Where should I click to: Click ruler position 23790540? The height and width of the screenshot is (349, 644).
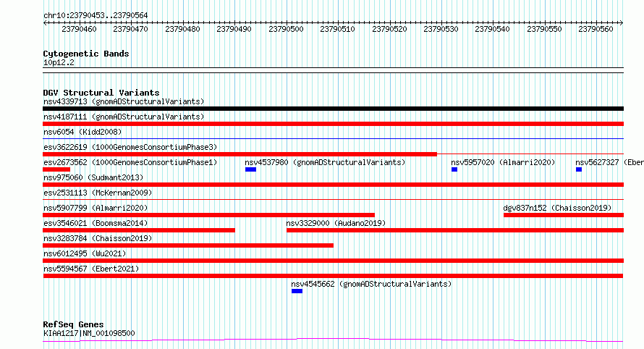point(493,29)
